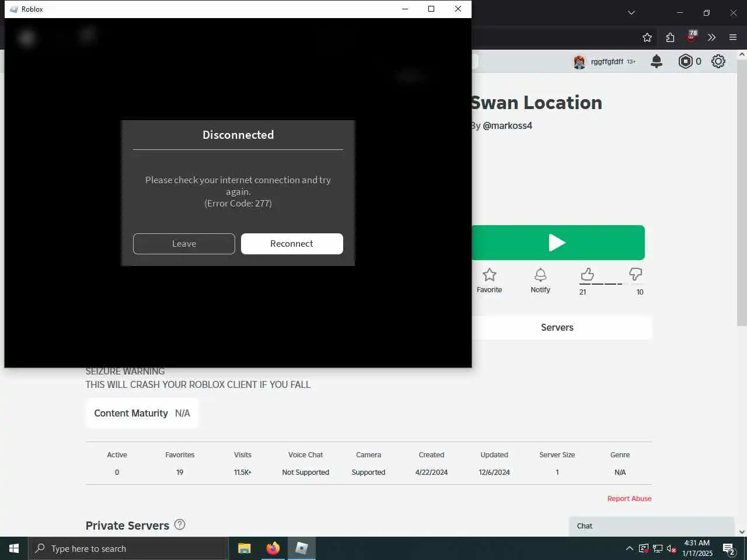
Task: Click the Favorites count 19
Action: [x=180, y=473]
